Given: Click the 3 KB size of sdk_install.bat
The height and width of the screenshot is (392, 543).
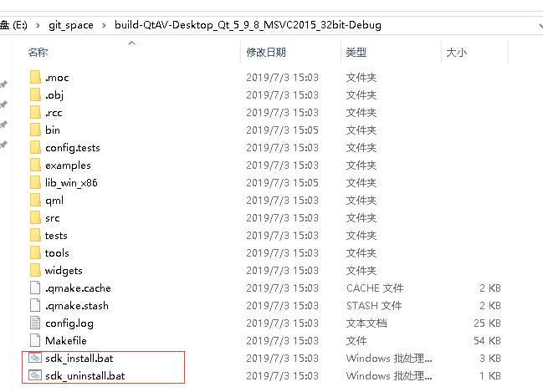Looking at the screenshot, I should (490, 359).
